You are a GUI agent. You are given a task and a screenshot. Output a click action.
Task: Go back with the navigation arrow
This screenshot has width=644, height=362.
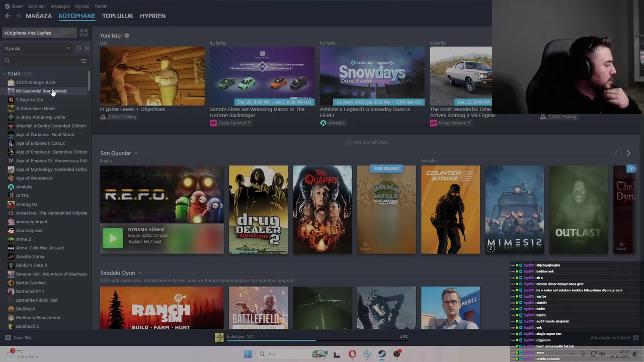[8, 16]
